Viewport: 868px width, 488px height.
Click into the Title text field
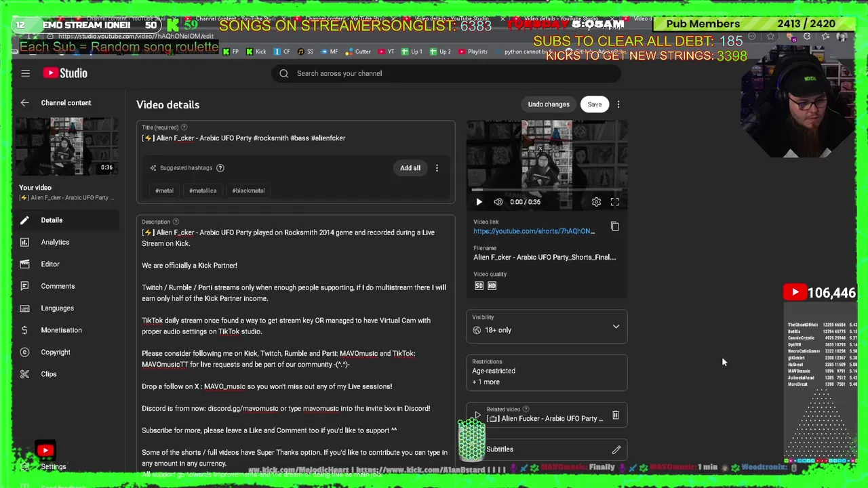[296, 138]
